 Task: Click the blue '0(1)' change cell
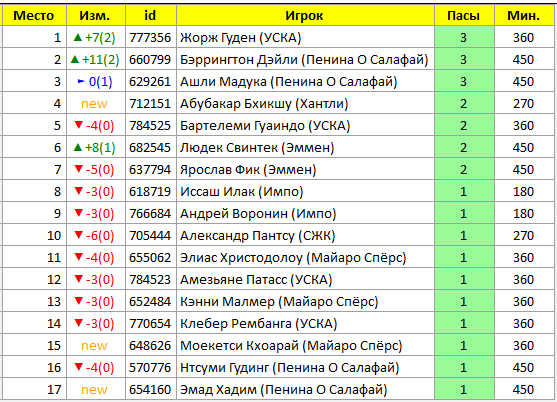click(95, 82)
